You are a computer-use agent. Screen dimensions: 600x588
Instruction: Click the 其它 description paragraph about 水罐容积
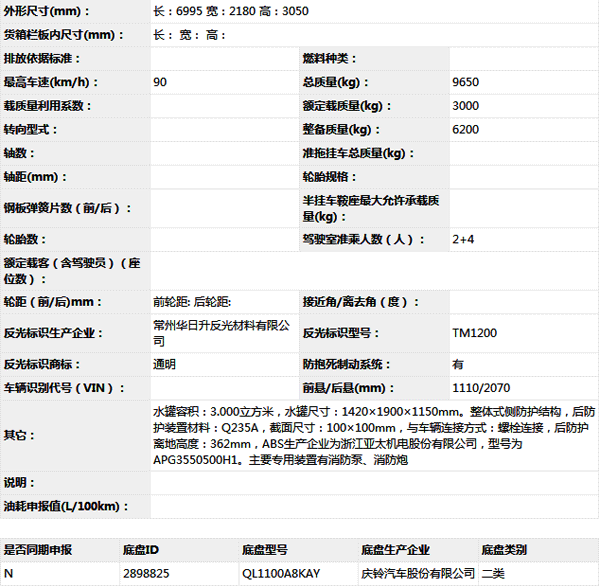pyautogui.click(x=370, y=435)
